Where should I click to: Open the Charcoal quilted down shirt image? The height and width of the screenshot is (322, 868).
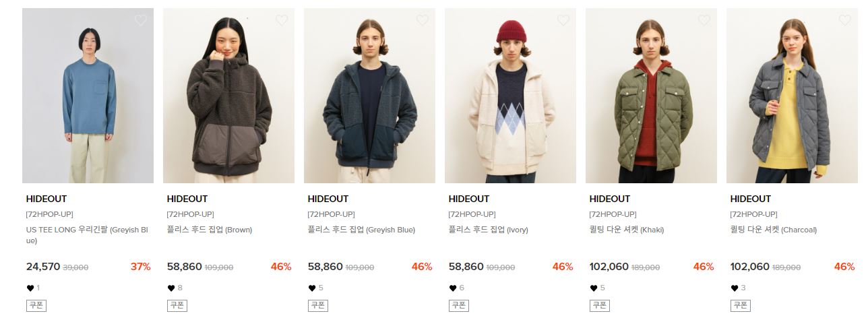point(792,96)
